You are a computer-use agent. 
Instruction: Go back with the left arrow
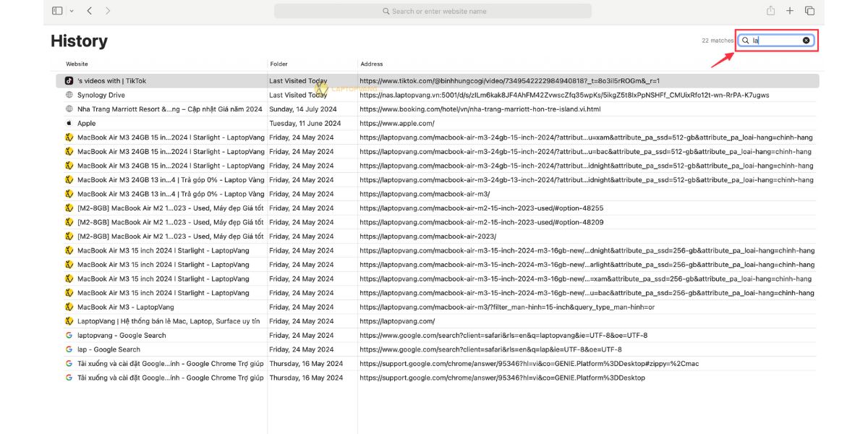coord(89,11)
